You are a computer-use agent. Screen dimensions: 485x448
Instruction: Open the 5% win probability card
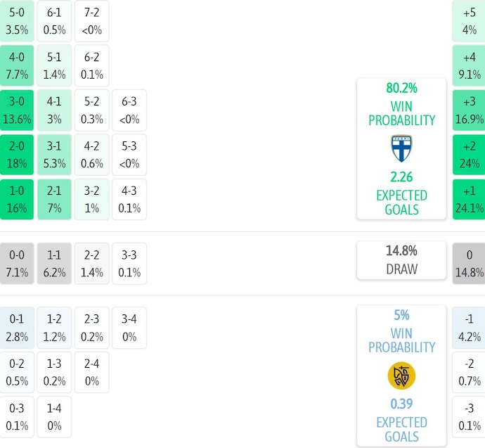(x=401, y=374)
